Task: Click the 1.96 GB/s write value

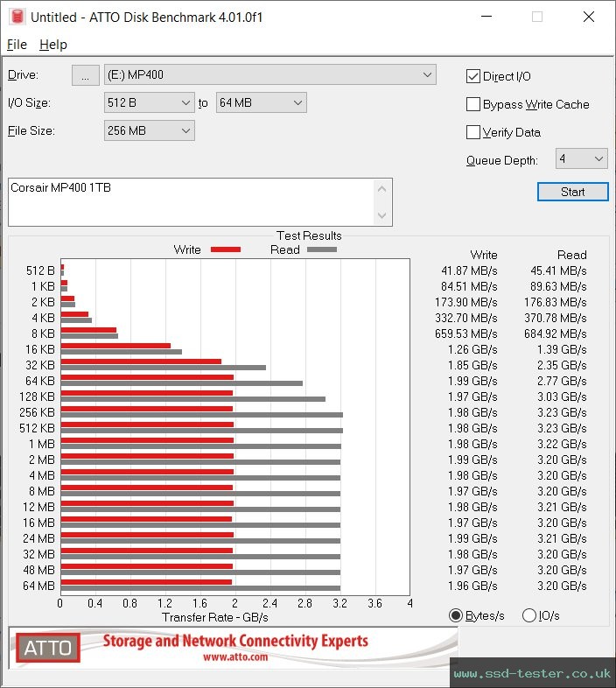Action: pos(472,586)
